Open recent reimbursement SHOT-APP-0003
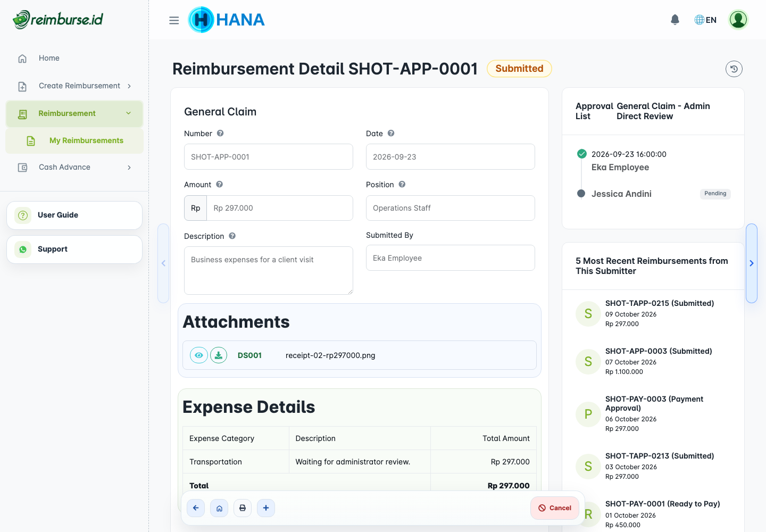 (x=653, y=361)
